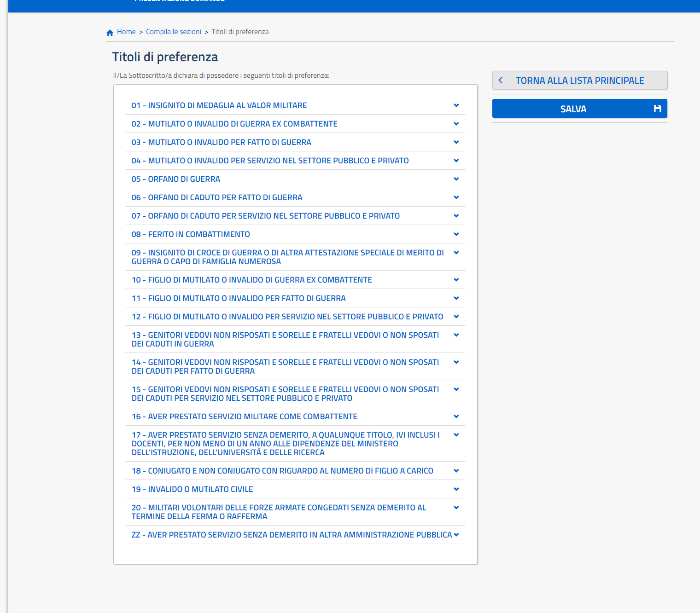Expand chevron for 07 Orfano di caduto per servizio

456,216
